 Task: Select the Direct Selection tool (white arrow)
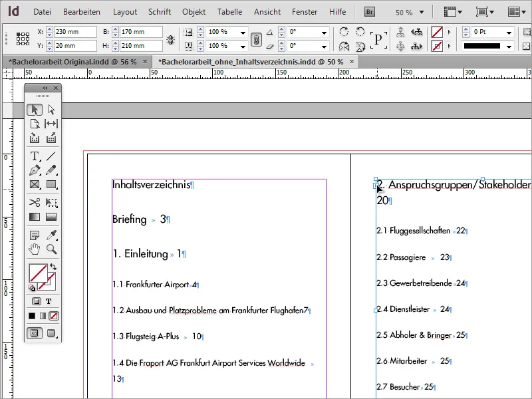51,110
